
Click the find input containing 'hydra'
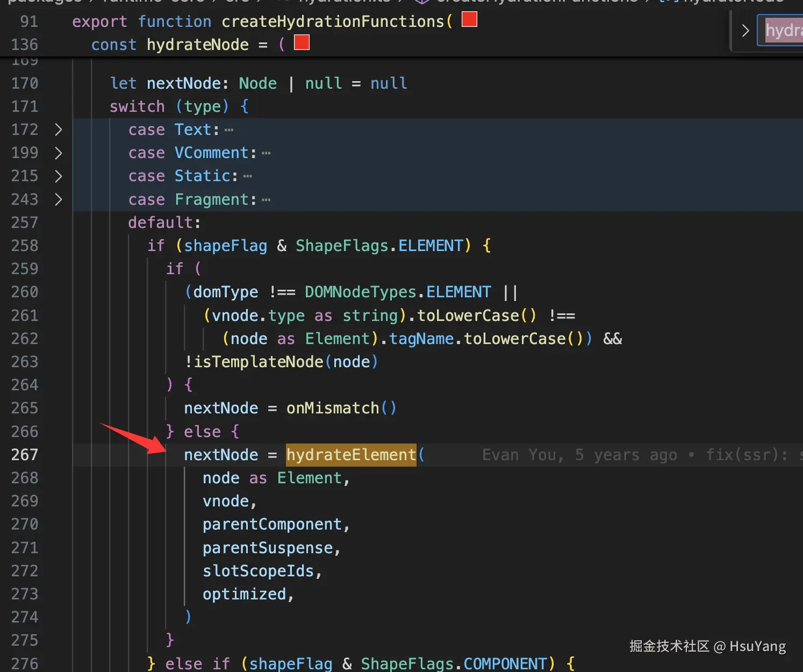point(780,31)
